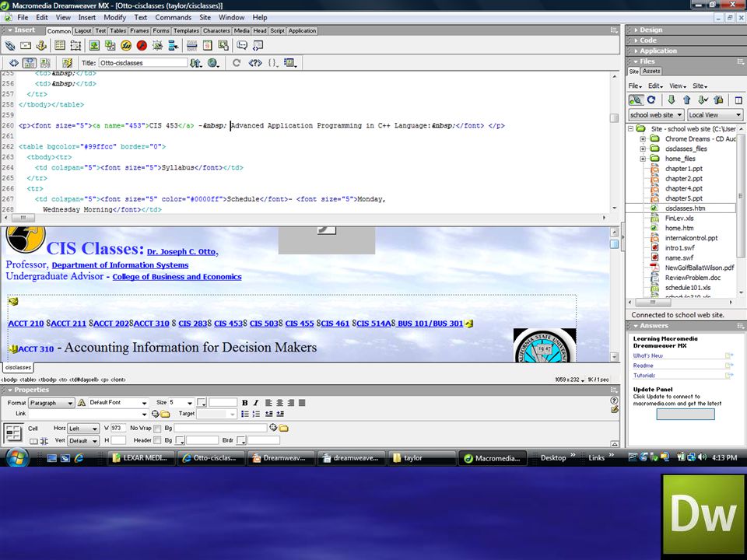Insert a named anchor

pyautogui.click(x=41, y=46)
